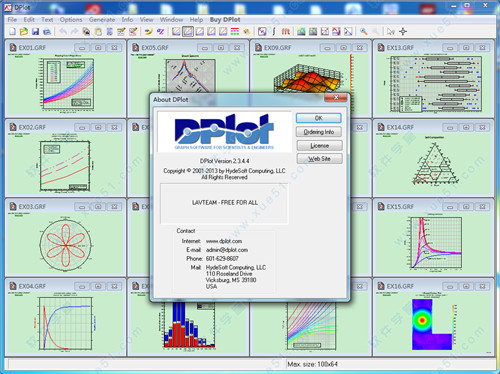500x374 pixels.
Task: Open the Generate menu
Action: [x=102, y=20]
